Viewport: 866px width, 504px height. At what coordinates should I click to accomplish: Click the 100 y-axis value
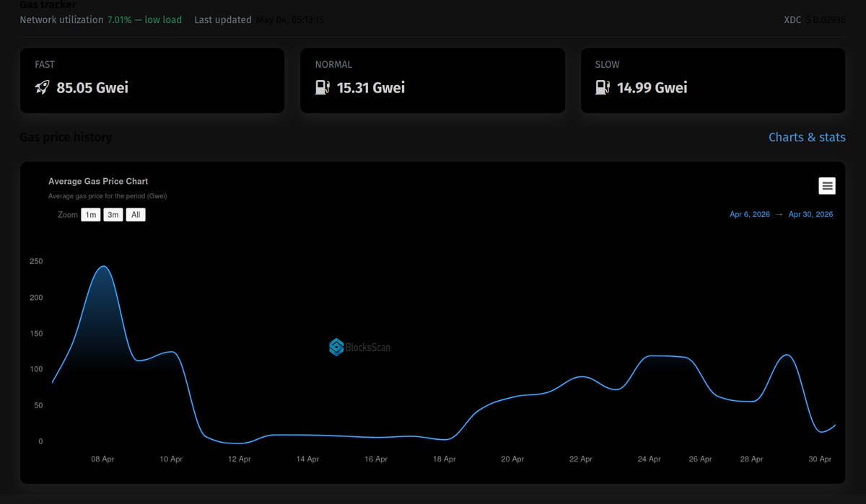36,369
